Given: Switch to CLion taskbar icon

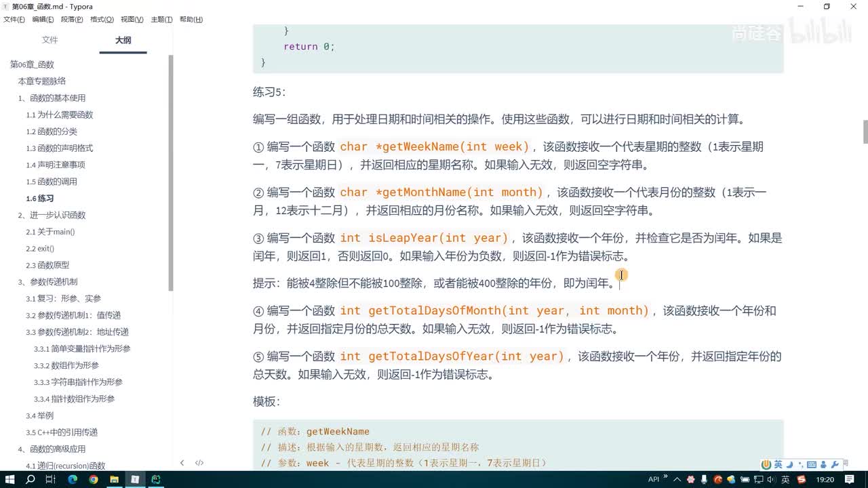Looking at the screenshot, I should [156, 479].
